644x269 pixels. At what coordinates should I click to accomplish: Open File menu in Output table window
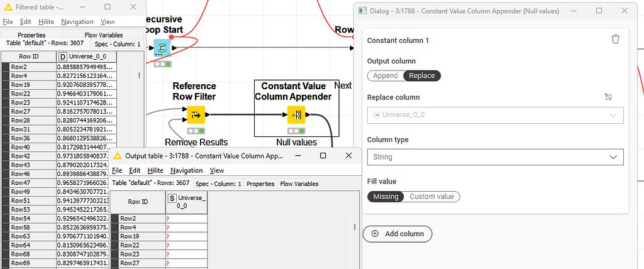coord(117,170)
